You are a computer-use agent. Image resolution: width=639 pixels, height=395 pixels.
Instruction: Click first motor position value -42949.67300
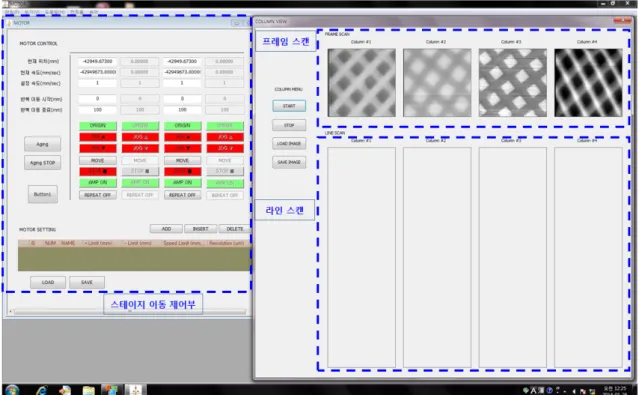pos(97,61)
